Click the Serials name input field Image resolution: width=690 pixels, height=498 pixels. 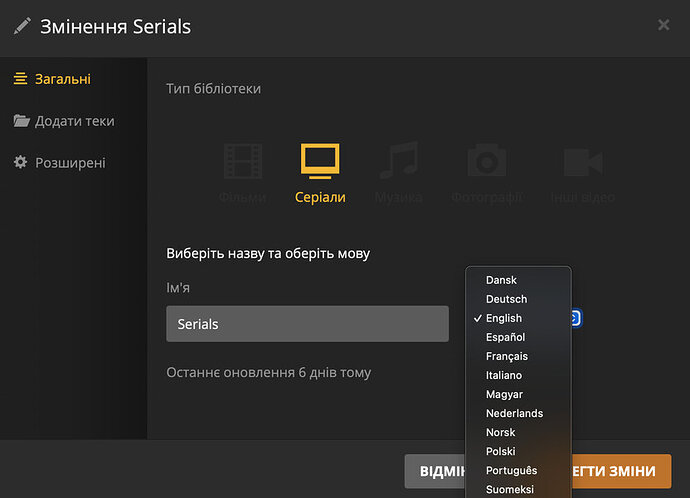(307, 324)
